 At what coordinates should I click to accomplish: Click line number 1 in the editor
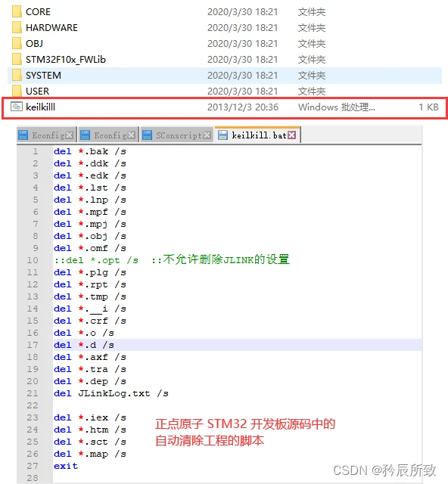point(36,151)
